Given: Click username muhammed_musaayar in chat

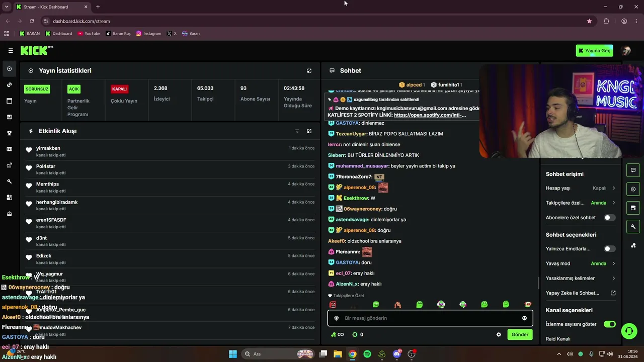Looking at the screenshot, I should tap(362, 166).
